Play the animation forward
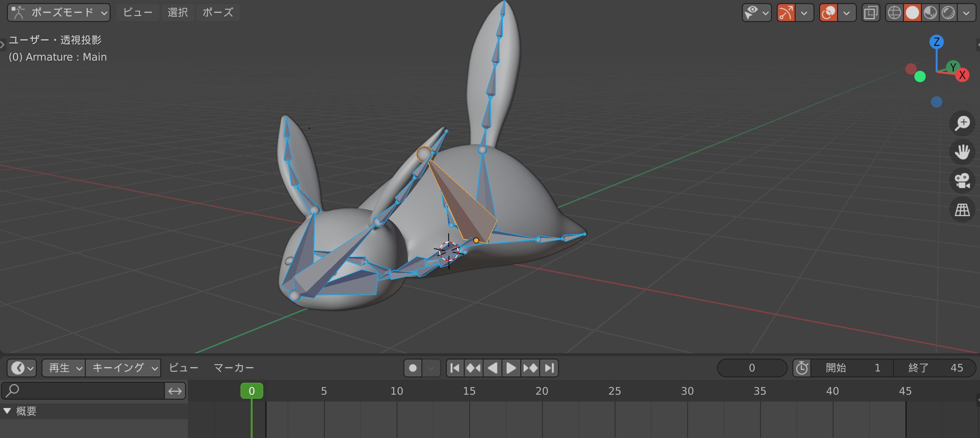Screen dimensions: 980x438 point(511,368)
